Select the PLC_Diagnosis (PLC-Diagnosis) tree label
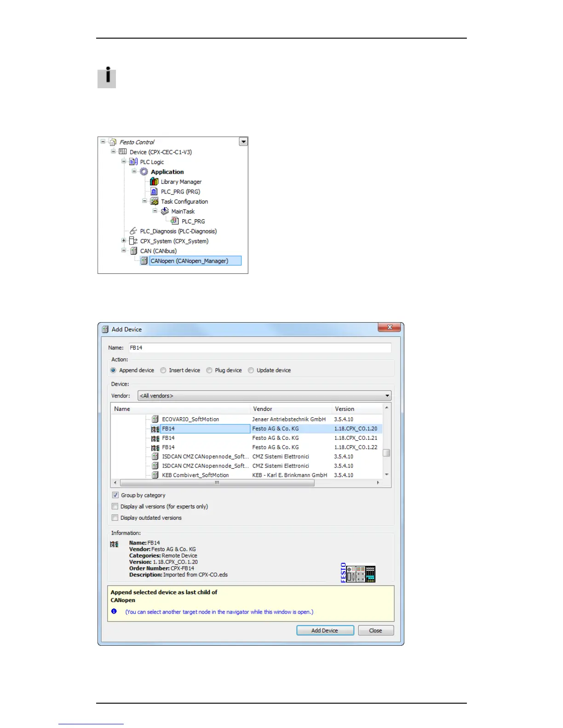Screen dimensions: 563x728 tap(178, 231)
